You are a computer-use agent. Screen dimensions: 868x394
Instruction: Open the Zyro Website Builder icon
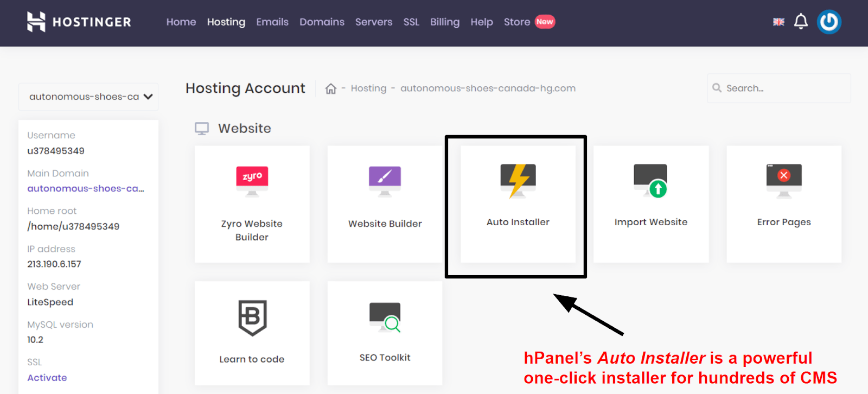(x=252, y=181)
